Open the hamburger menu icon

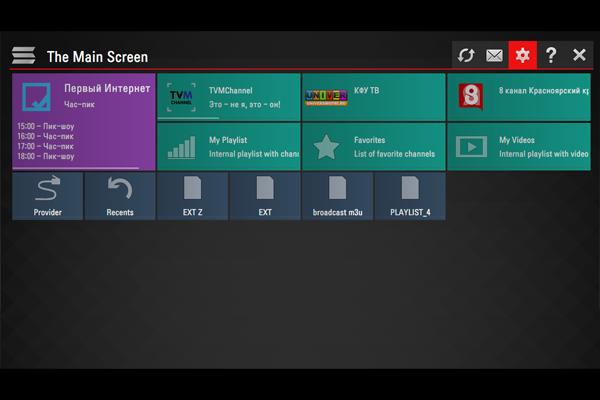tap(23, 56)
